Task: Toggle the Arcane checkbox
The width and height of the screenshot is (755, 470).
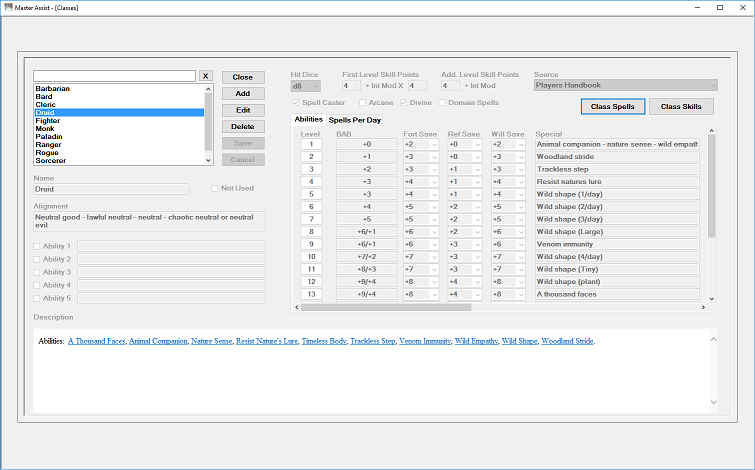Action: (x=363, y=103)
